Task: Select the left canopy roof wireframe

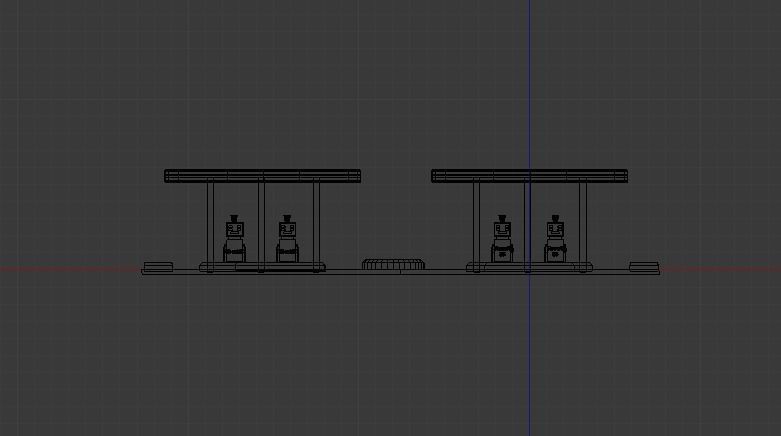Action: click(x=262, y=176)
